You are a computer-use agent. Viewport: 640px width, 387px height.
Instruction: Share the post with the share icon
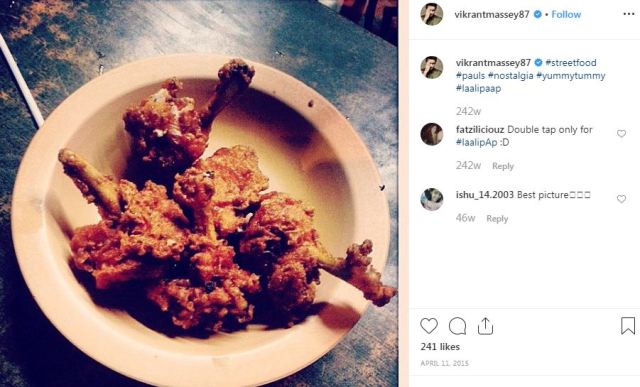point(485,326)
